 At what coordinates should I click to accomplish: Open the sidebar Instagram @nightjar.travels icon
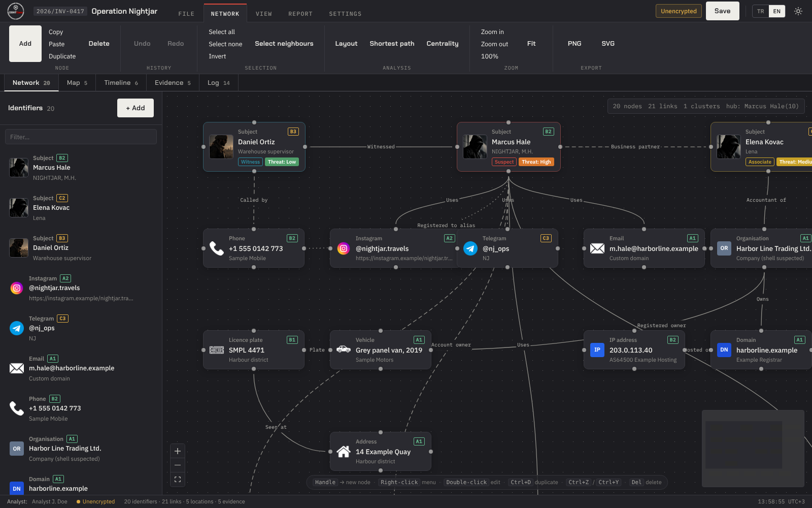[x=17, y=288]
